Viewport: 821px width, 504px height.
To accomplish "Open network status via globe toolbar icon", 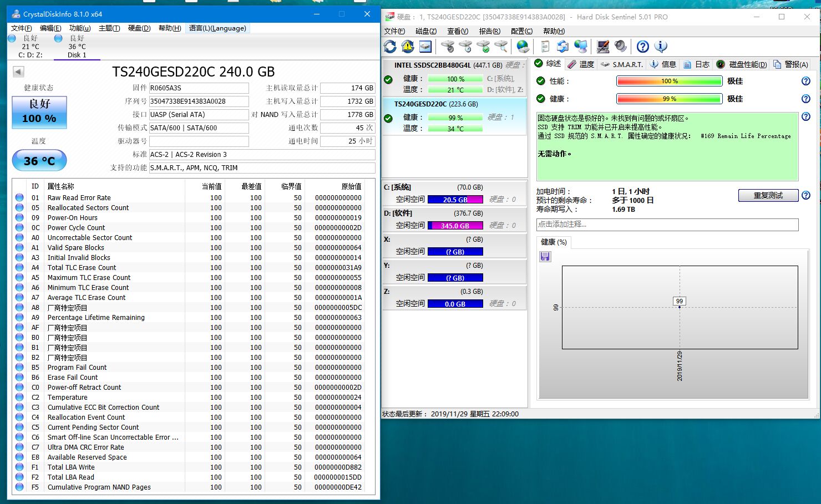I will pos(522,47).
